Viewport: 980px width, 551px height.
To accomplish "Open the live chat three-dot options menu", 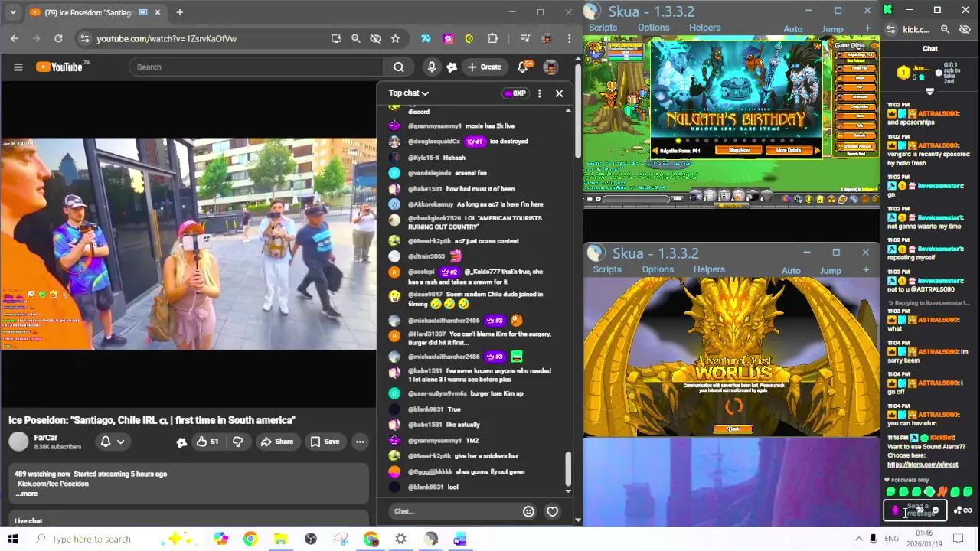I will click(539, 93).
